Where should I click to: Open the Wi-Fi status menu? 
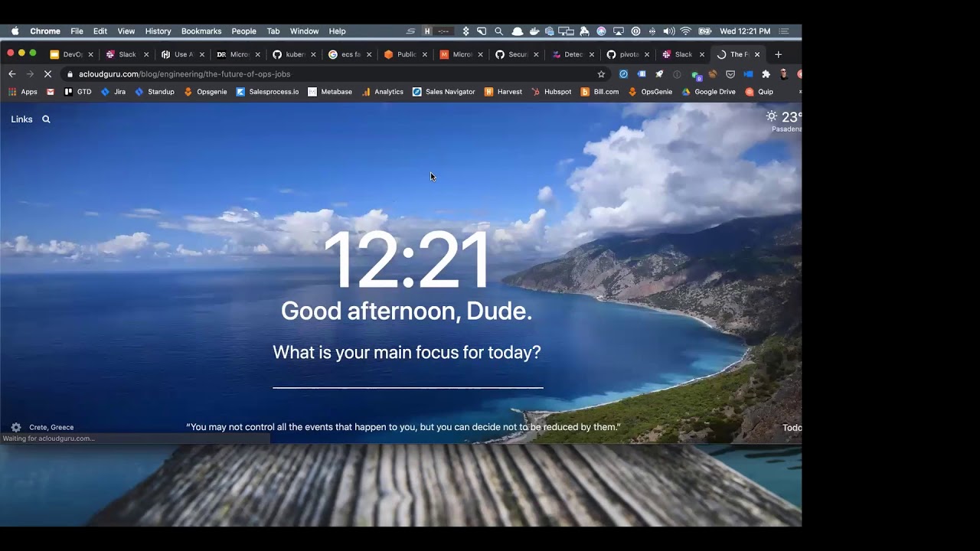coord(685,31)
